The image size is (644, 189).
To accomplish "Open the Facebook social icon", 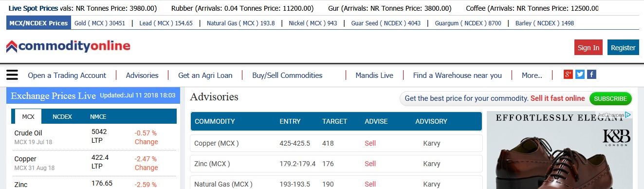I will click(591, 75).
